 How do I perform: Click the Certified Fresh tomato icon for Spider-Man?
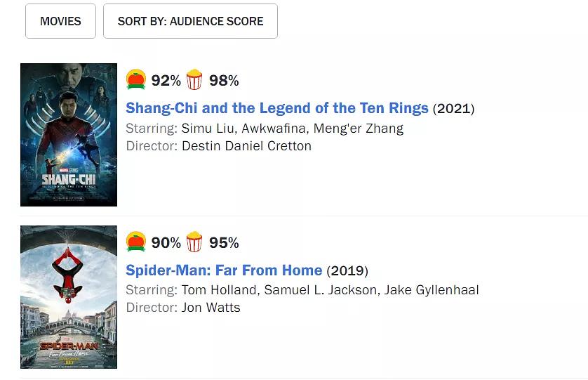(x=136, y=242)
